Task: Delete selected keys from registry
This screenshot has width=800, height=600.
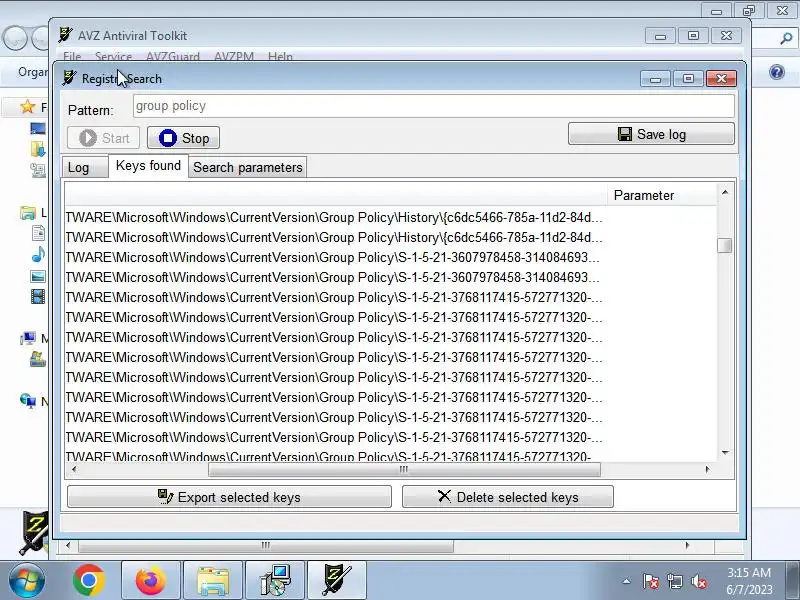Action: pos(508,497)
